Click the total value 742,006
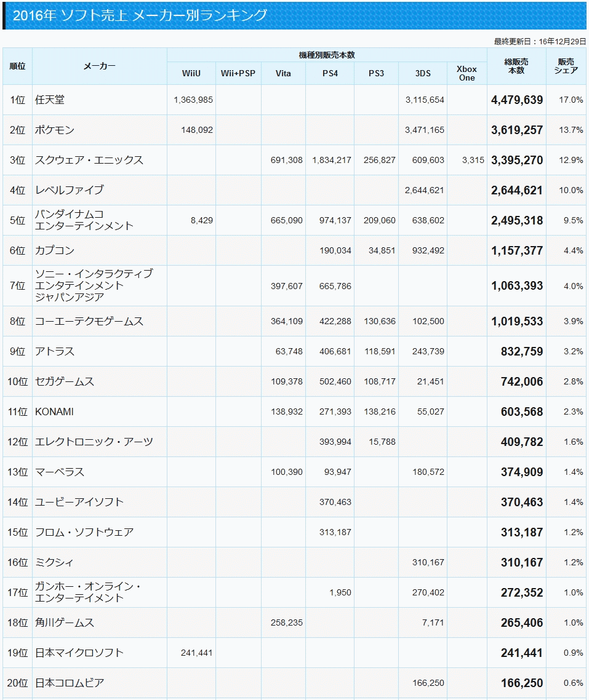589x700 pixels. [x=521, y=382]
